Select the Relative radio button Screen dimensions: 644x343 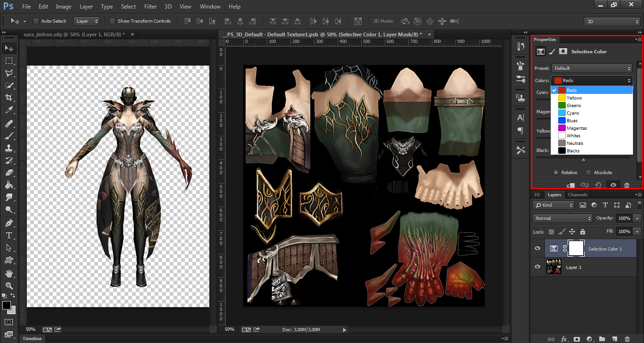click(556, 172)
